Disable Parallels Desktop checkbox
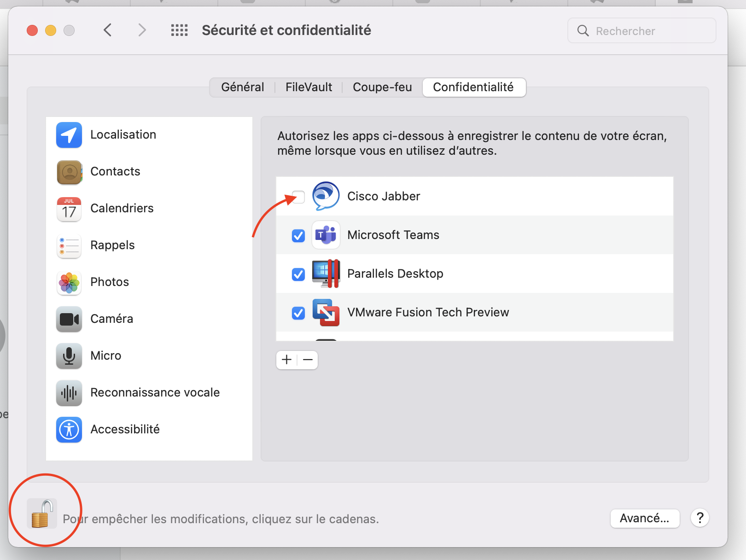 coord(298,274)
